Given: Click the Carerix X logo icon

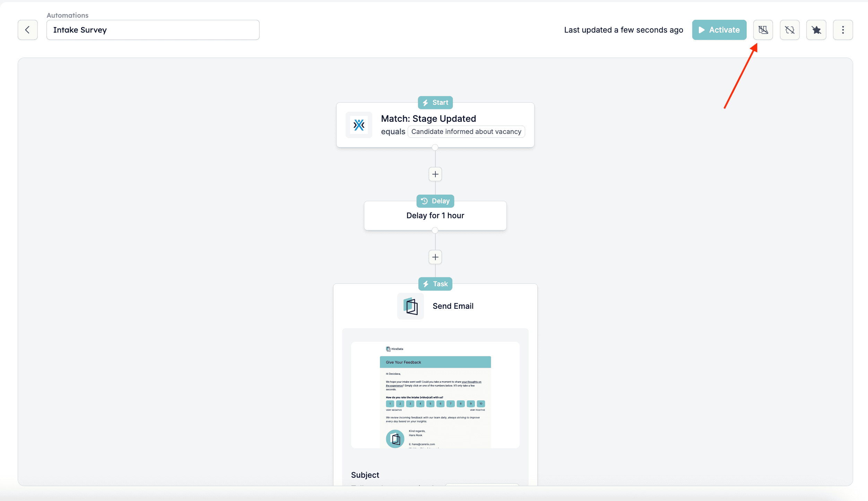Looking at the screenshot, I should click(x=359, y=125).
